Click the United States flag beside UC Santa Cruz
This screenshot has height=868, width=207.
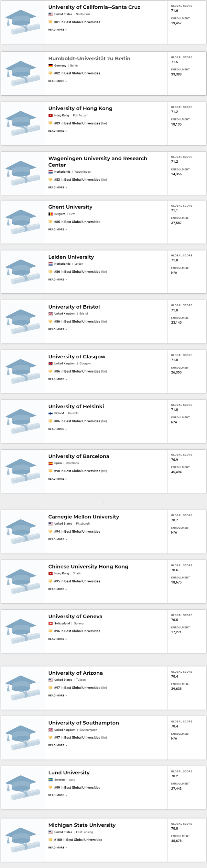[51, 14]
